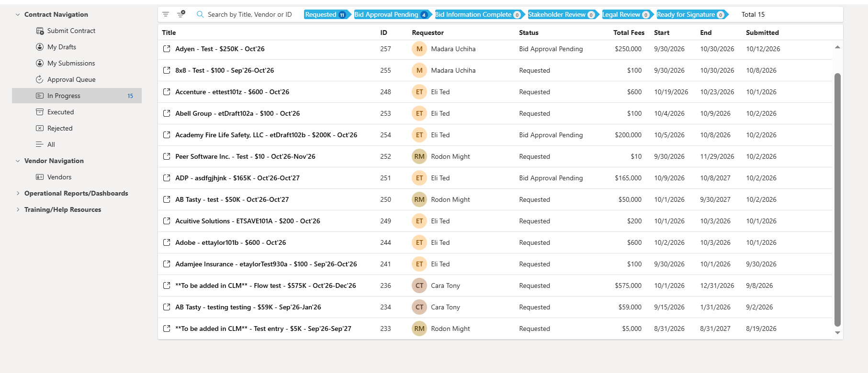Screen dimensions: 868x373
Task: Click Madara Uchiha avatar on row 257
Action: tap(419, 49)
